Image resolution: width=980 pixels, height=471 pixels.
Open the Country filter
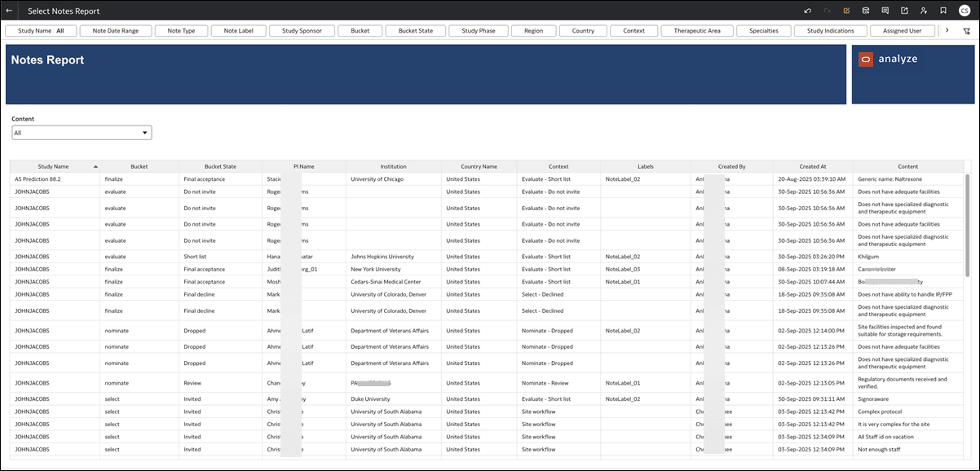583,31
